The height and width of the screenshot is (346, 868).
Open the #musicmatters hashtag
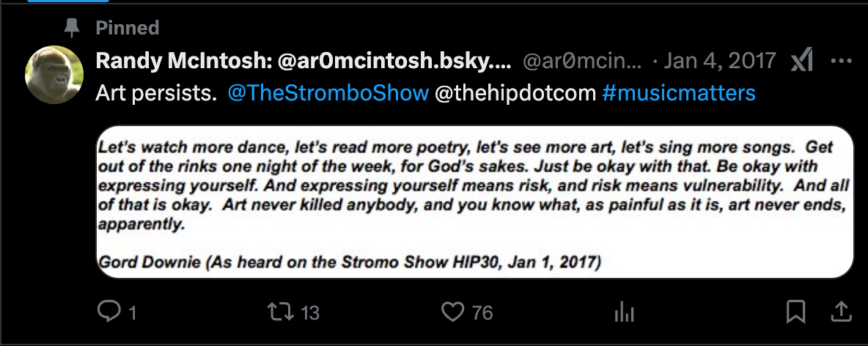(x=678, y=94)
